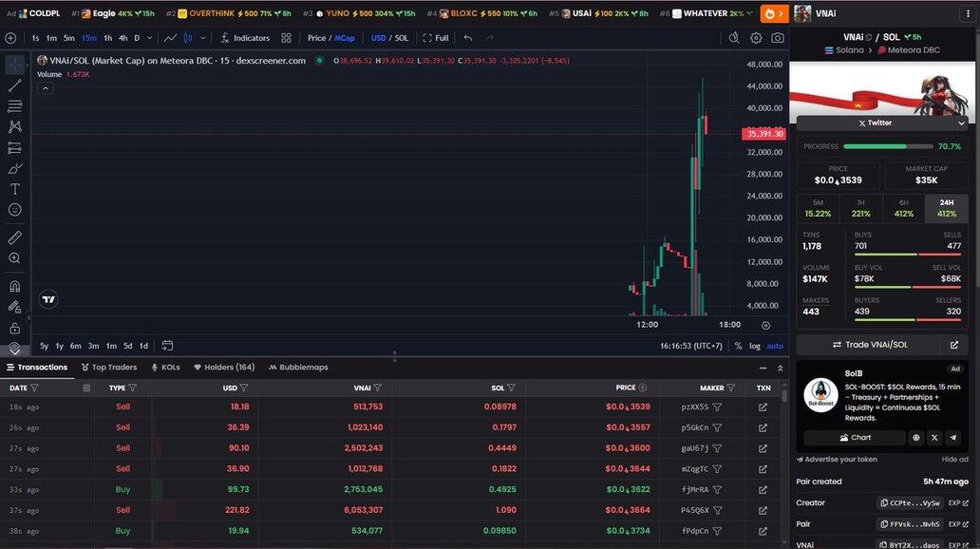Open the forecasting and measurement tools
The height and width of the screenshot is (549, 980).
pyautogui.click(x=15, y=147)
